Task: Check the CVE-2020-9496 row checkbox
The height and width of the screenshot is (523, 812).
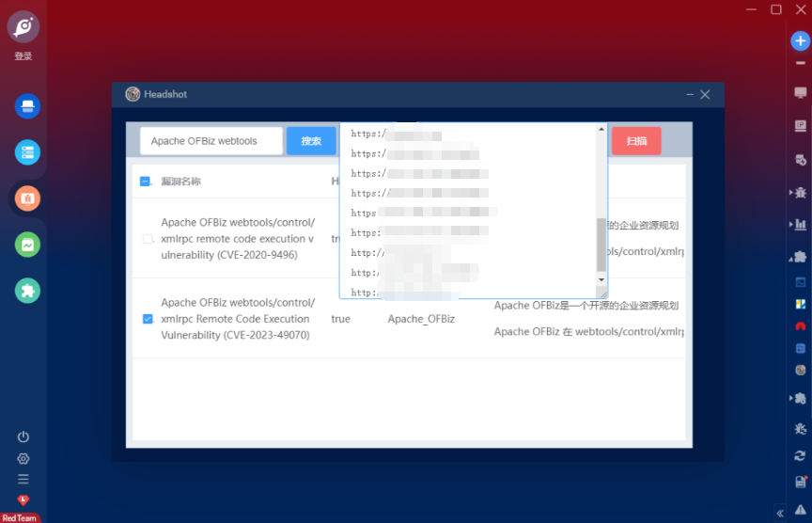Action: [x=148, y=239]
